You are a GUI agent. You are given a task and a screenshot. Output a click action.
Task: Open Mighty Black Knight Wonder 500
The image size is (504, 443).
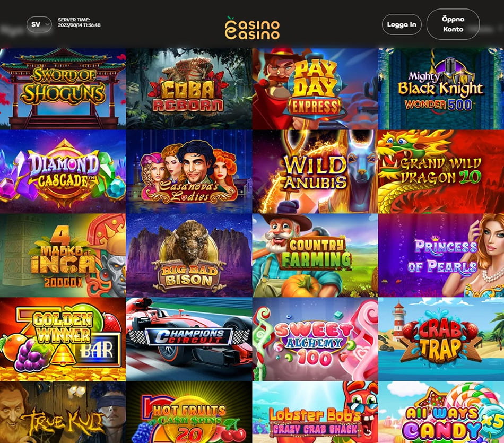pos(441,89)
